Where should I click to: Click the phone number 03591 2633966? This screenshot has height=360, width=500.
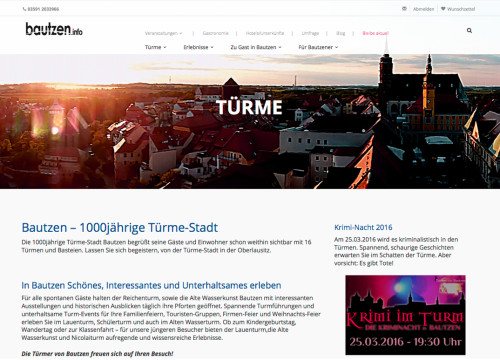43,9
